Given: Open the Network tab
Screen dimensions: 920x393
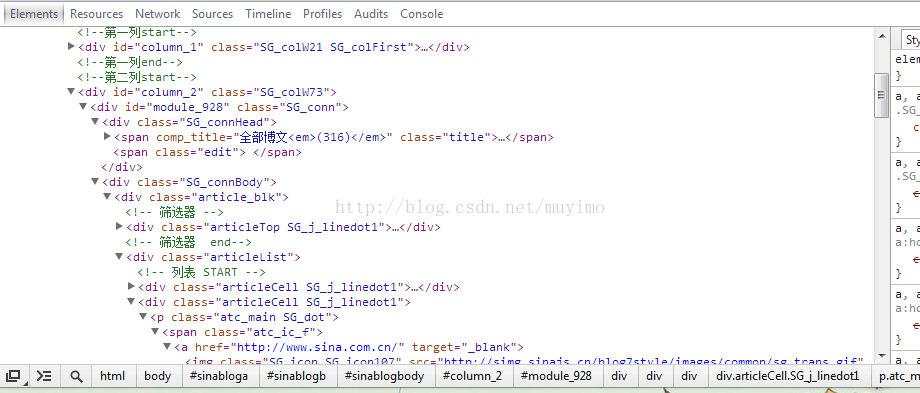Looking at the screenshot, I should [x=157, y=13].
